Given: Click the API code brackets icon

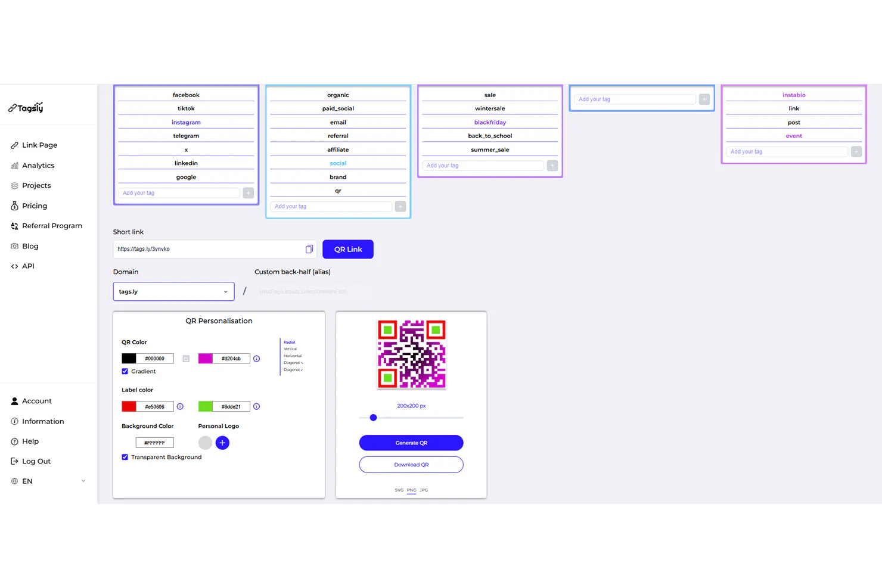Looking at the screenshot, I should (x=15, y=266).
